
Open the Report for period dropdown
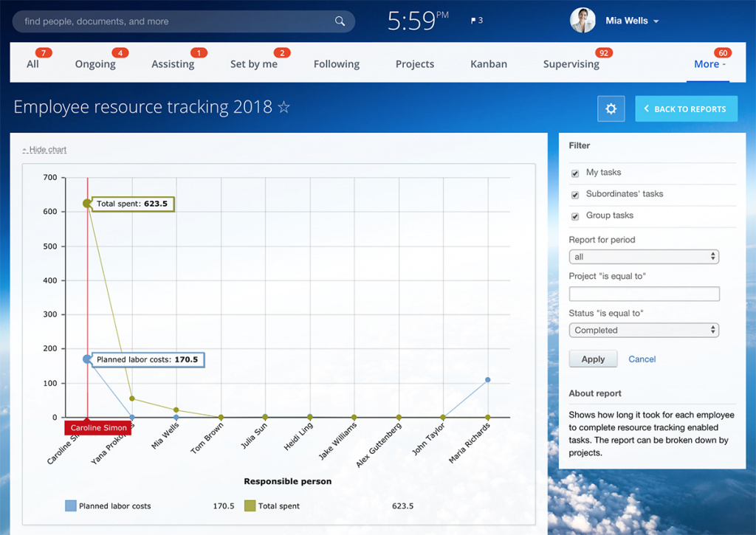(644, 257)
